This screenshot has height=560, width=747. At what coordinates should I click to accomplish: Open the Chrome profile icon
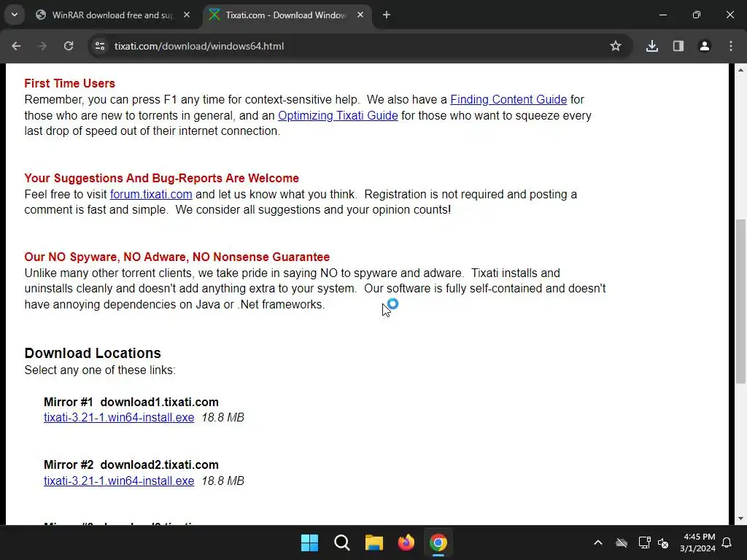tap(704, 46)
